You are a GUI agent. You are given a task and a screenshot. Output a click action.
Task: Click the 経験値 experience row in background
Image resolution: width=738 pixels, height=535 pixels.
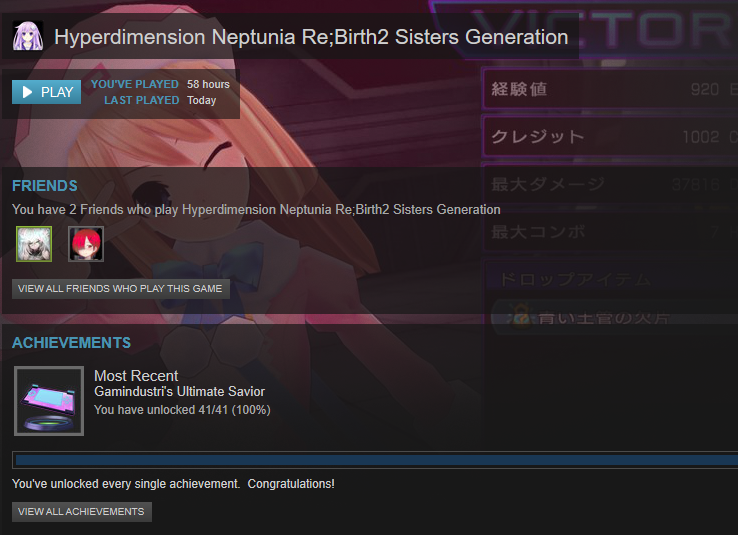[x=610, y=89]
